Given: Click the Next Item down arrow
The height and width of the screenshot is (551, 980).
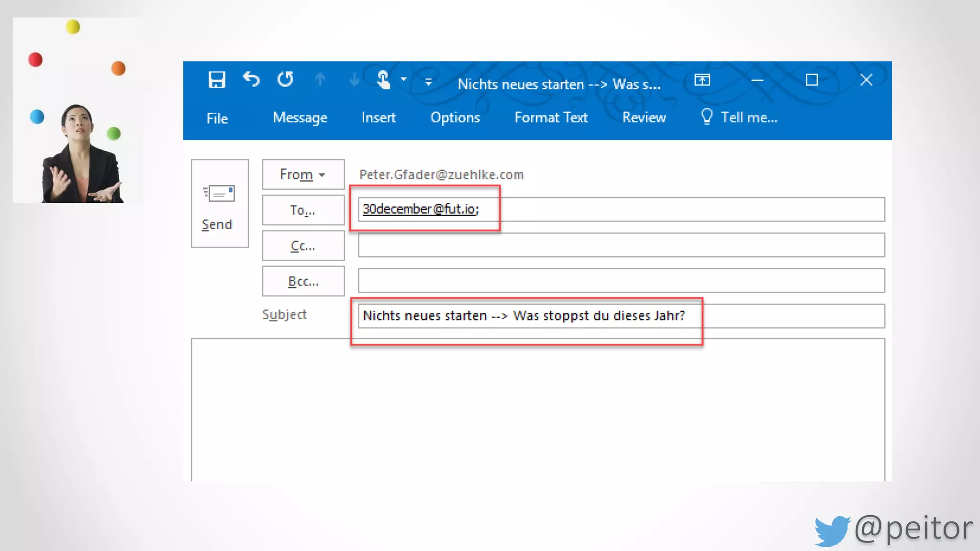Looking at the screenshot, I should pos(354,79).
